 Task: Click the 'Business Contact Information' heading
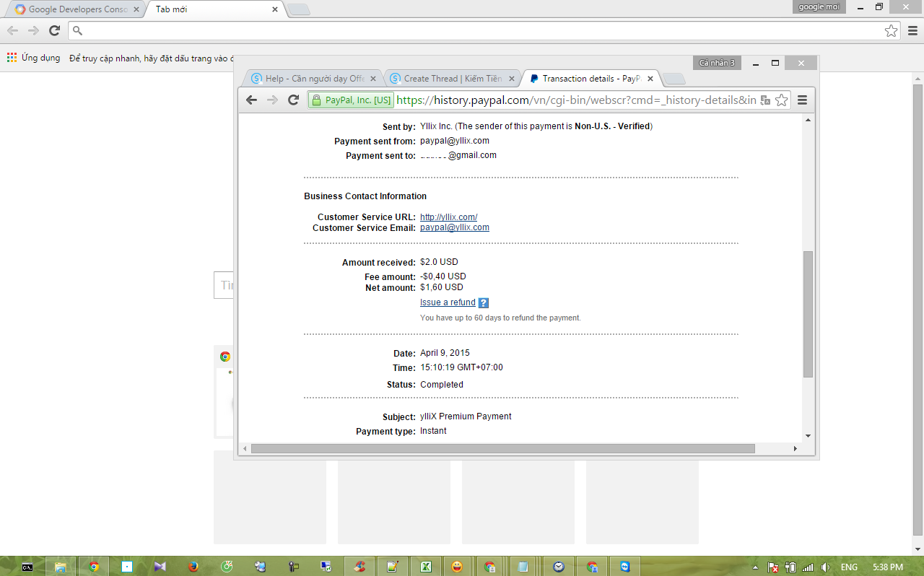click(365, 196)
